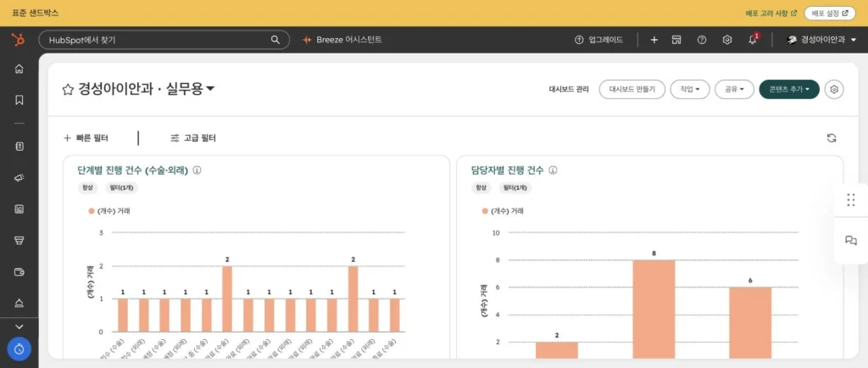Open the 담당자별 진행 건수 report title
This screenshot has width=868, height=368.
click(507, 170)
